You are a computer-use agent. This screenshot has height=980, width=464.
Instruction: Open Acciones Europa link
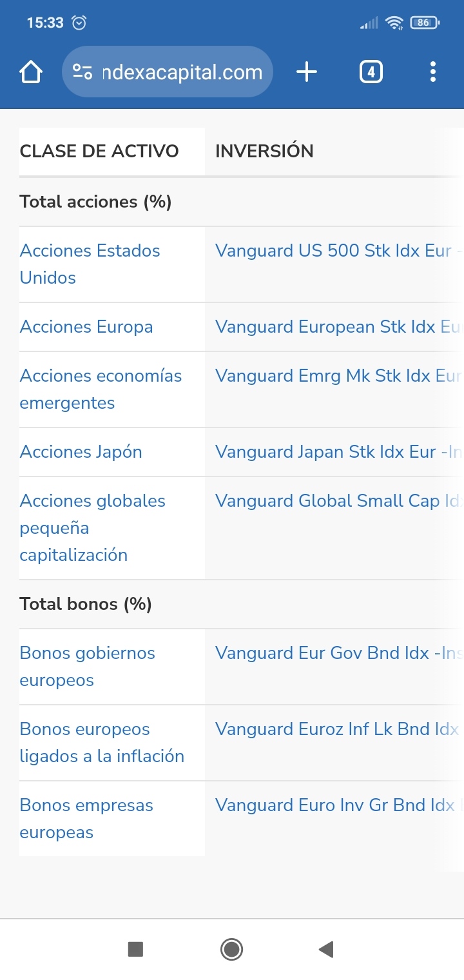86,327
